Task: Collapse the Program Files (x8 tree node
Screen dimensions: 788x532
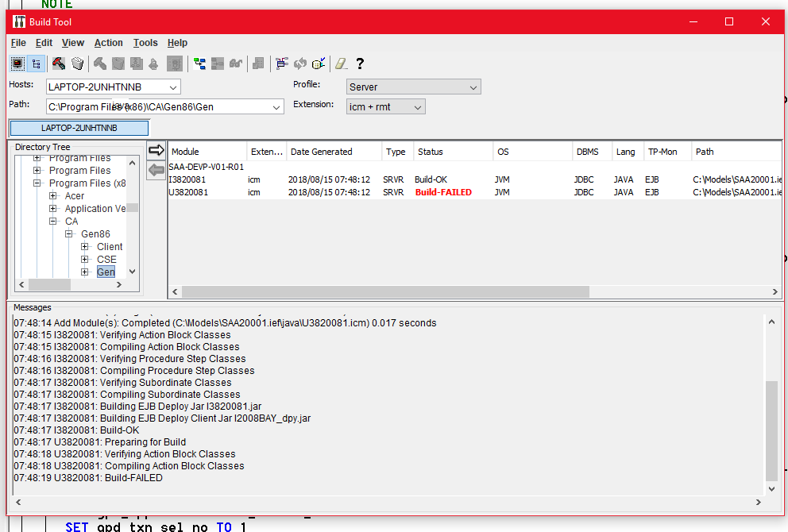Action: point(37,183)
